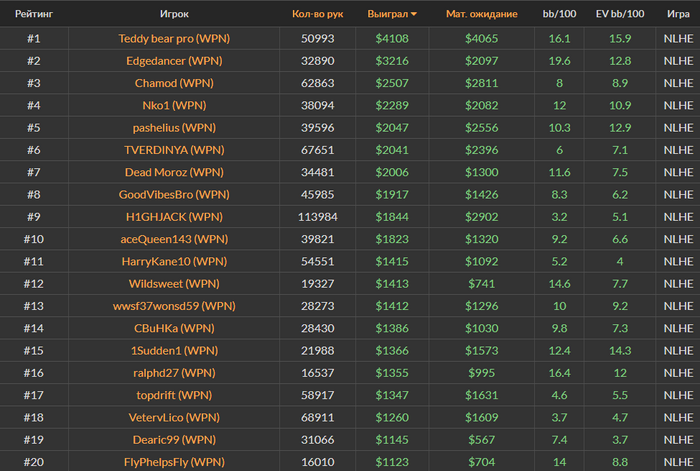Click expectation value $4065
The image size is (700, 471).
pyautogui.click(x=482, y=38)
